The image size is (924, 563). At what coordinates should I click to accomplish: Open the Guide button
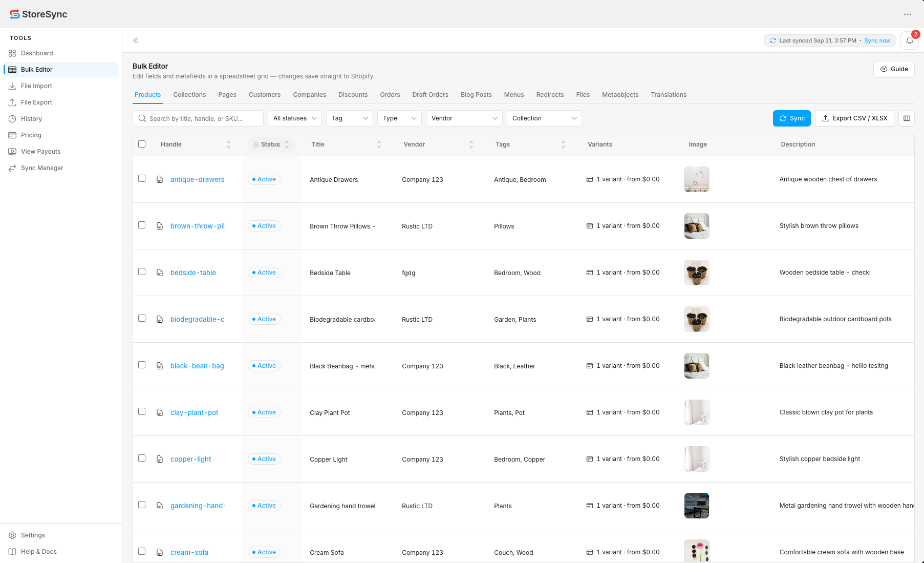click(x=894, y=69)
